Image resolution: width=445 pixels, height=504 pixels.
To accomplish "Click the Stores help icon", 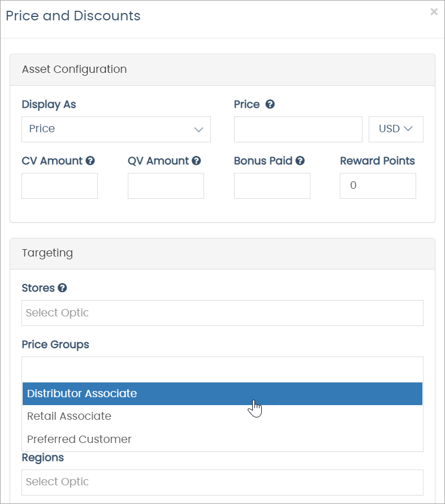I will tap(62, 288).
